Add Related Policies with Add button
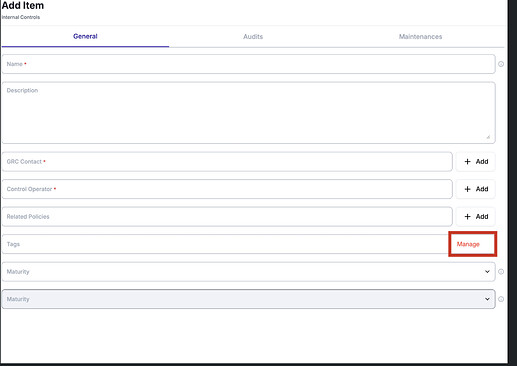This screenshot has height=366, width=517. pyautogui.click(x=476, y=217)
